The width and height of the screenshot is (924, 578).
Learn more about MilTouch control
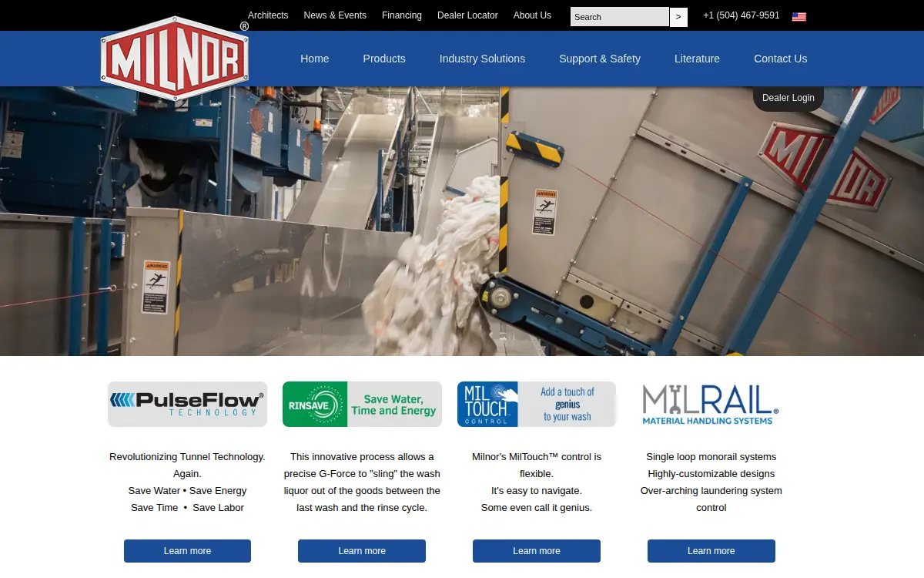537,551
